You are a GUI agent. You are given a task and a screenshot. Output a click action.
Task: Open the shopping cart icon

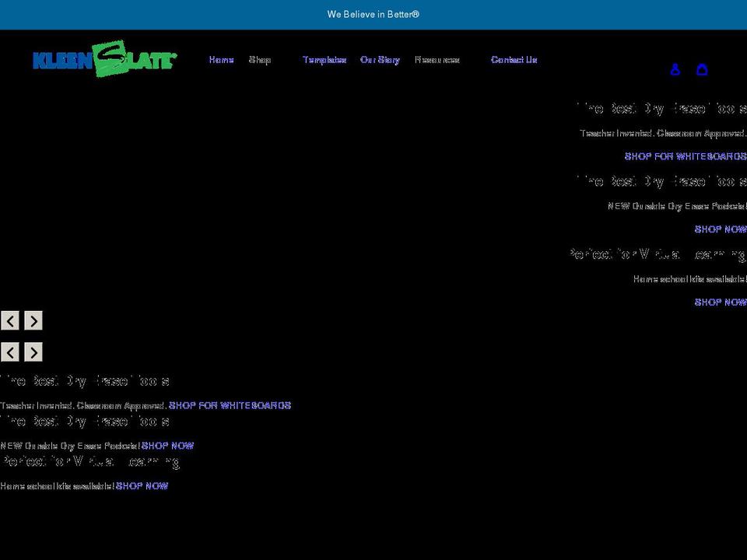click(x=702, y=69)
